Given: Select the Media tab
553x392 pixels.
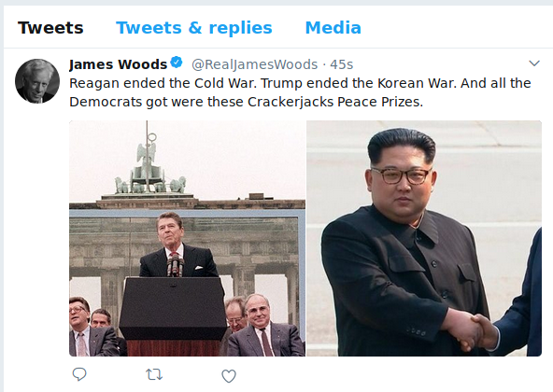Looking at the screenshot, I should (333, 28).
